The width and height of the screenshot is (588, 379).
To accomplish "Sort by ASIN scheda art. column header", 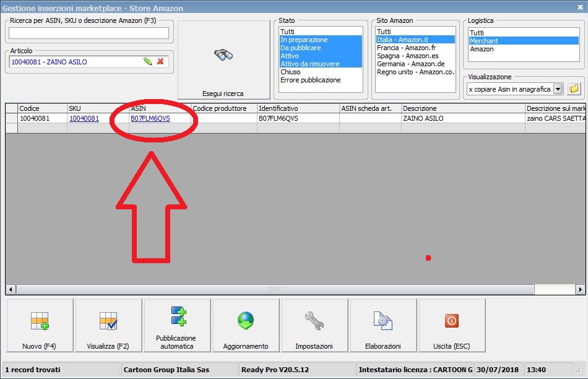I will point(370,108).
